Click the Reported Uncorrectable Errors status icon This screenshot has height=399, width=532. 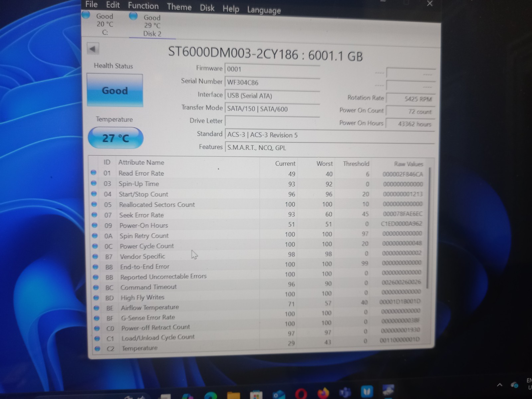click(x=96, y=277)
